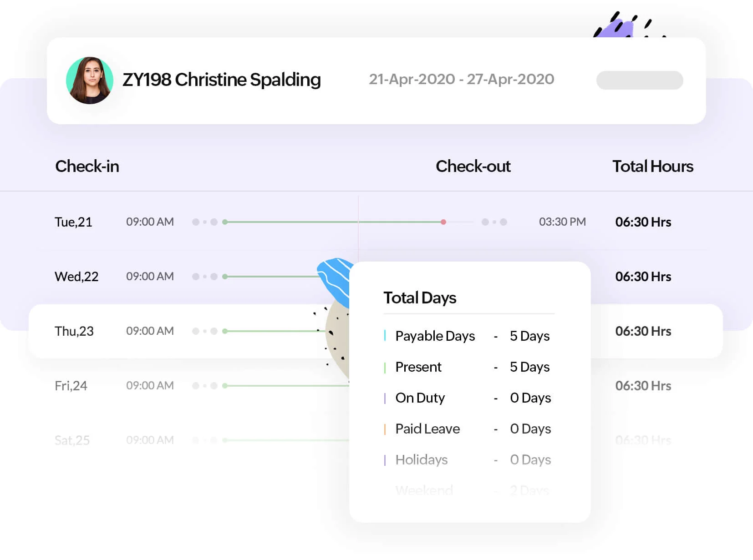
Task: Select the Check-out column header
Action: (x=473, y=166)
